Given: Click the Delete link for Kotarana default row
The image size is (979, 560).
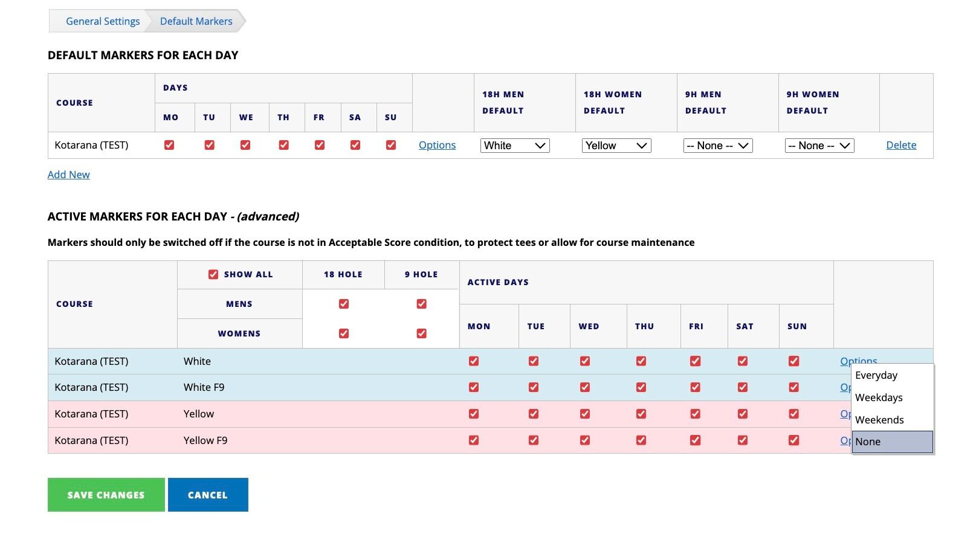Looking at the screenshot, I should 901,145.
